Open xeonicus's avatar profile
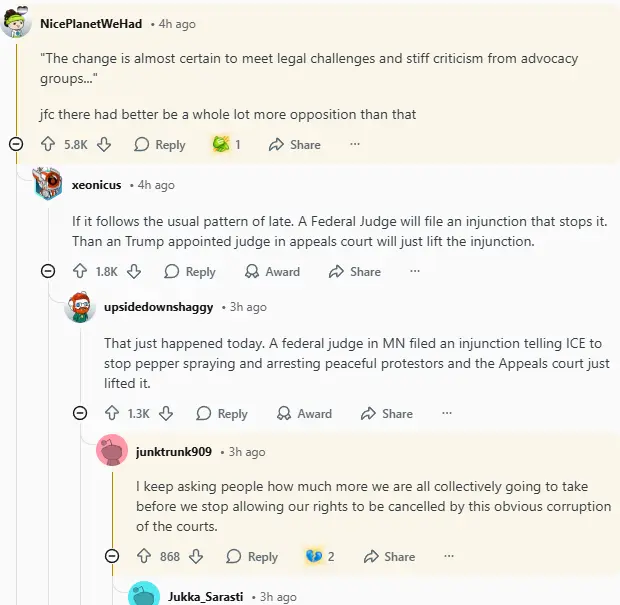This screenshot has height=605, width=620. (x=48, y=185)
